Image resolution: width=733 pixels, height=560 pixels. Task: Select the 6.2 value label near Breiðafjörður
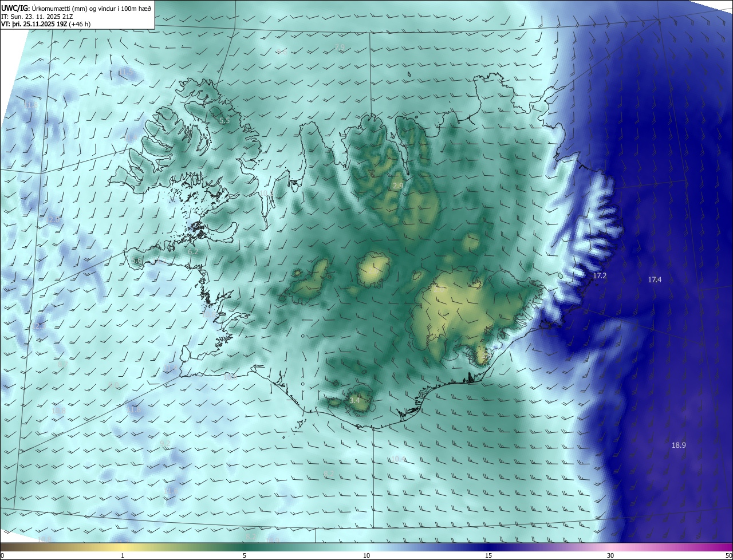[194, 251]
